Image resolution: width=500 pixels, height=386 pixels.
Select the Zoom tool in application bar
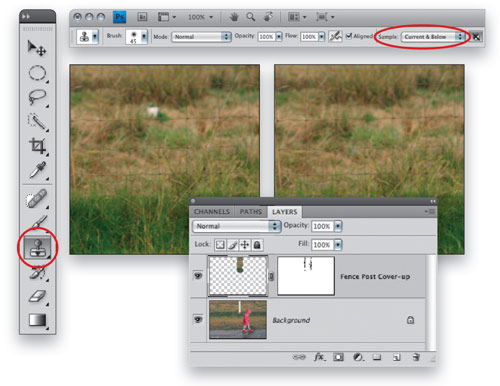coord(250,17)
